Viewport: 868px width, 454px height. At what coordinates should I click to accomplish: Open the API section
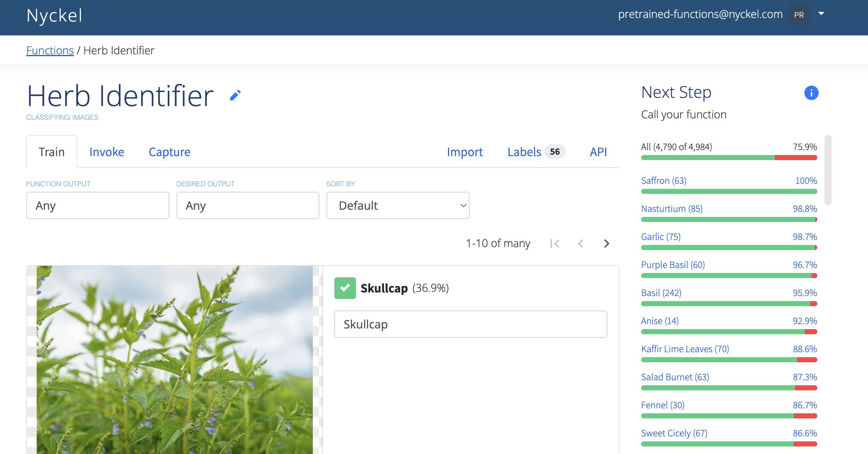click(598, 152)
